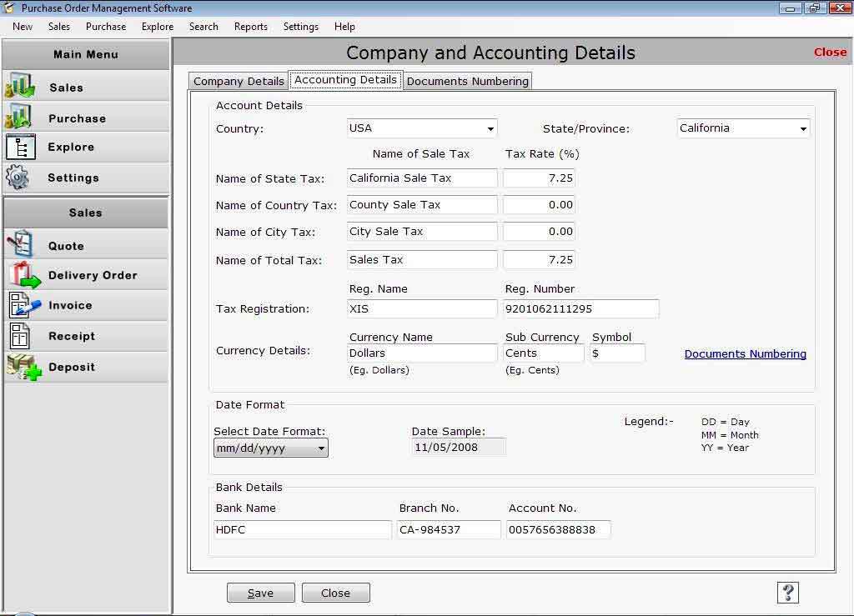Image resolution: width=854 pixels, height=616 pixels.
Task: Open the Select Date Format dropdown
Action: tap(271, 448)
